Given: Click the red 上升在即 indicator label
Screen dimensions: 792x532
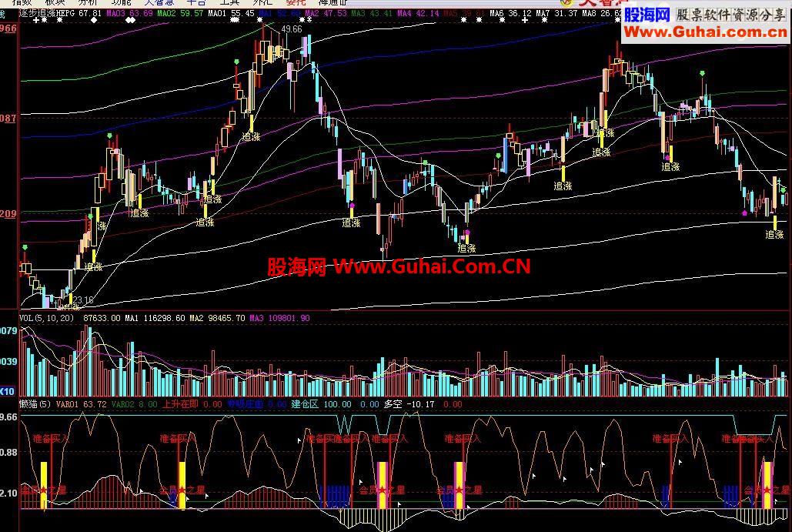Looking at the screenshot, I should (180, 404).
